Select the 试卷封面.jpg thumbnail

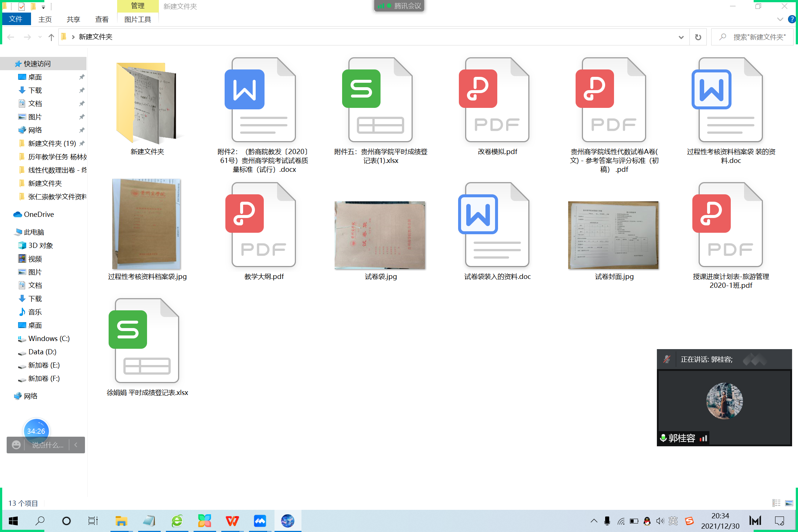[613, 235]
